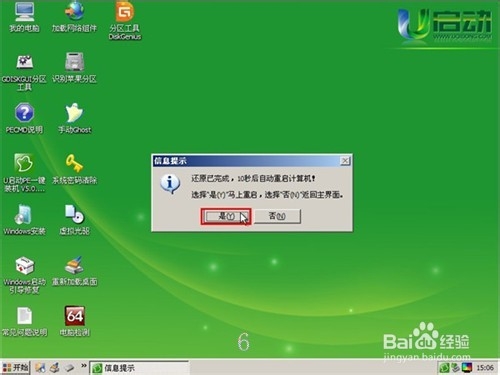Open the 加载网络组件 desktop icon
The image size is (500, 375).
[74, 17]
